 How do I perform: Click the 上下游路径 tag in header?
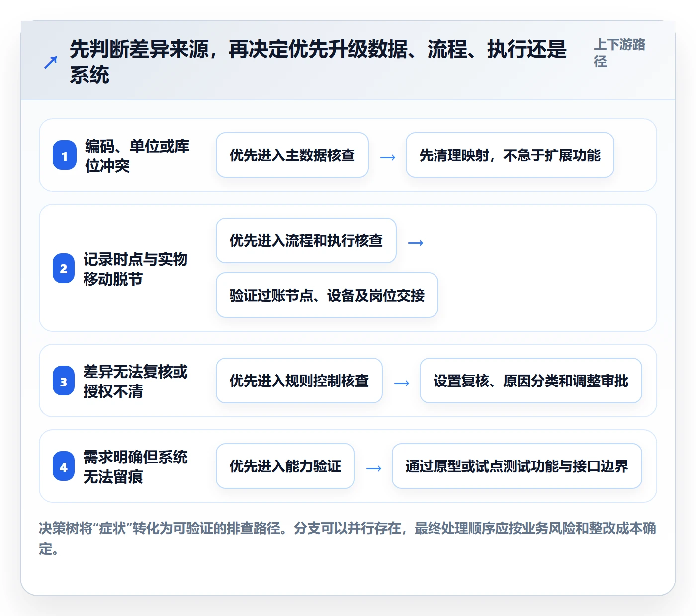pos(619,53)
